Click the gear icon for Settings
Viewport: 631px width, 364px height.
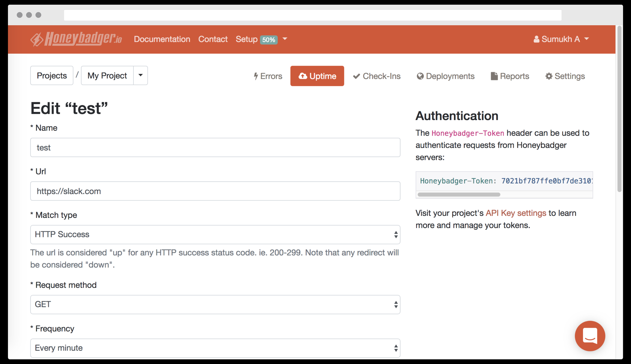tap(549, 76)
